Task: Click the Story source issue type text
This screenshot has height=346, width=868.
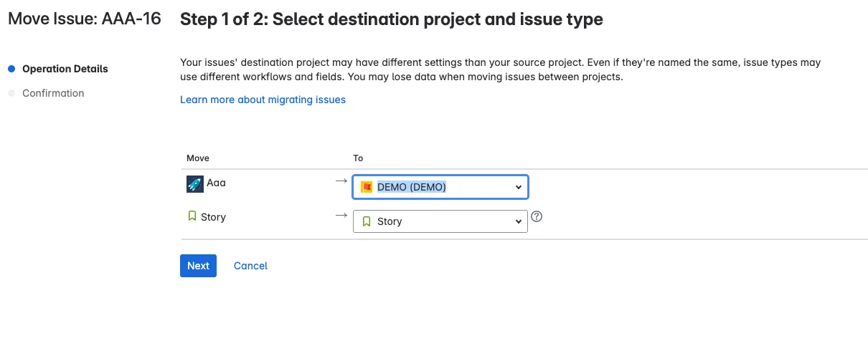Action: pos(213,217)
